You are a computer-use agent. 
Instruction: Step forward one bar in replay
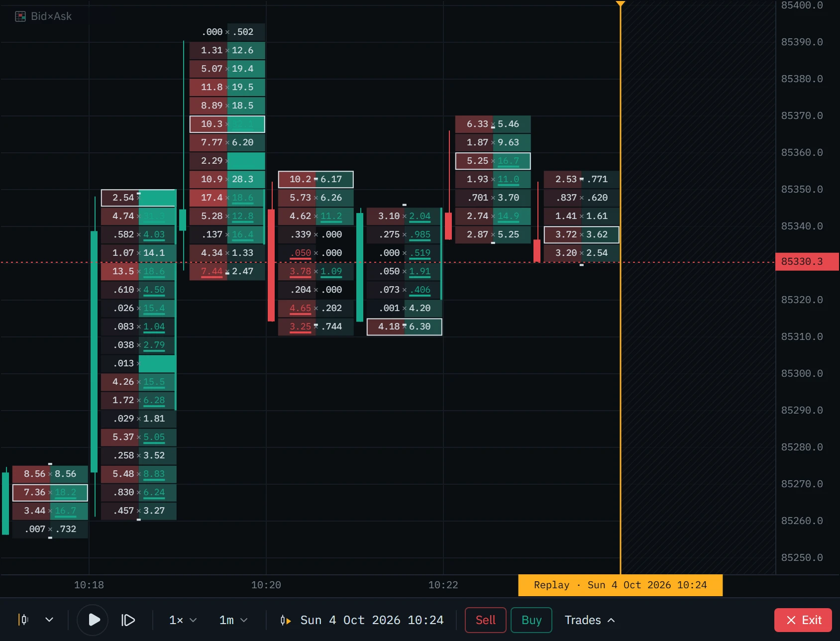[x=128, y=620]
